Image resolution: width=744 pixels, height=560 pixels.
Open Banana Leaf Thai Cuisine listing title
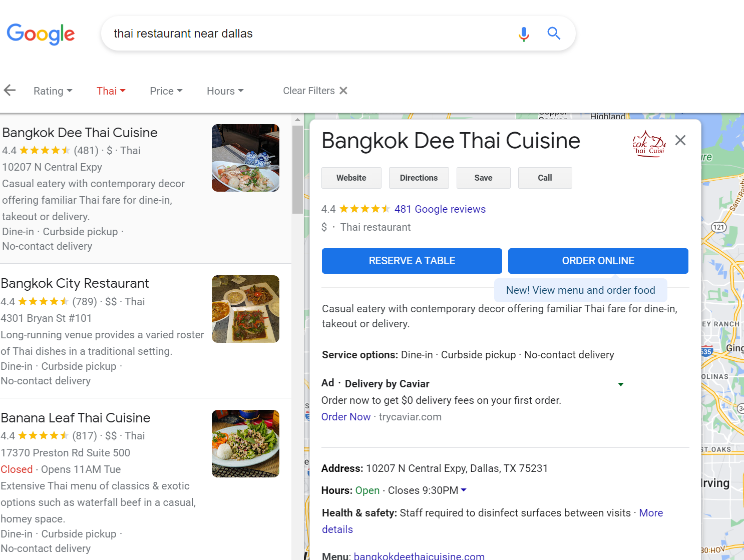pos(76,418)
